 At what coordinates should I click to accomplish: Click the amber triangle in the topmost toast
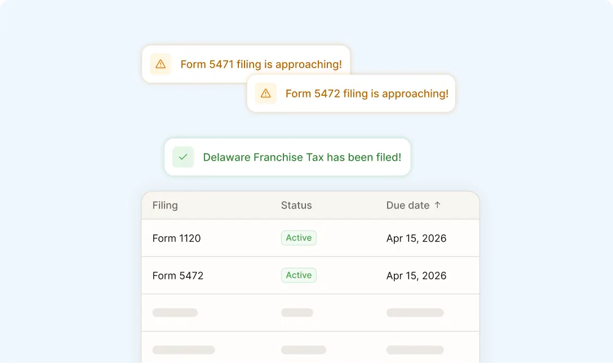tap(160, 64)
